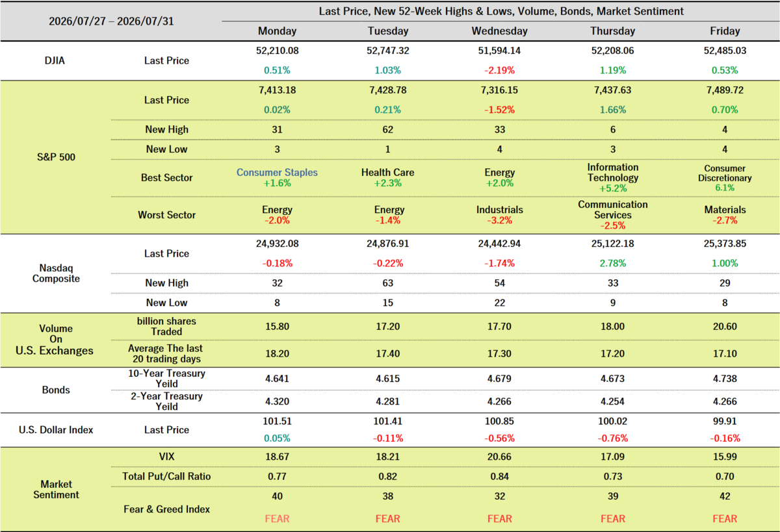Viewport: 780px width, 532px height.
Task: Select DJIA Wednesday price 51,594.14
Action: (x=499, y=49)
